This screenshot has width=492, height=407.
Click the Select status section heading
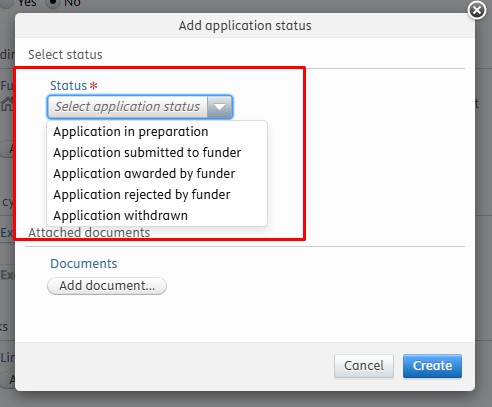[65, 55]
